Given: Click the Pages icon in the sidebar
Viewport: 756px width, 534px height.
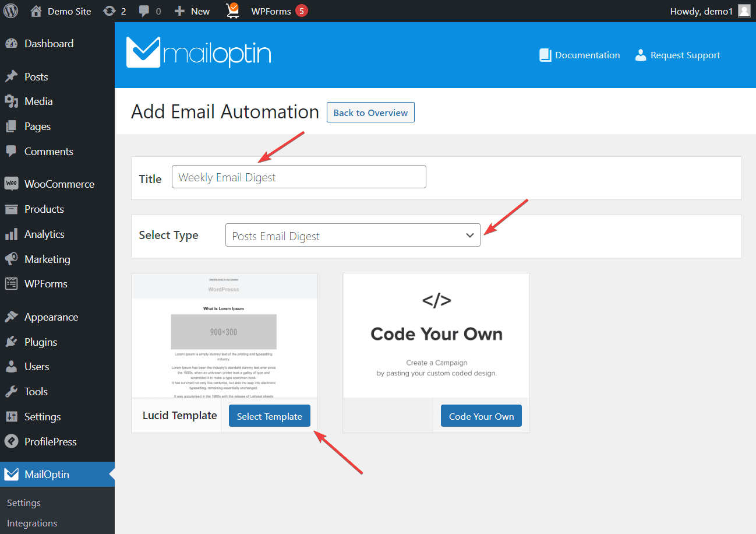Looking at the screenshot, I should click(x=11, y=127).
